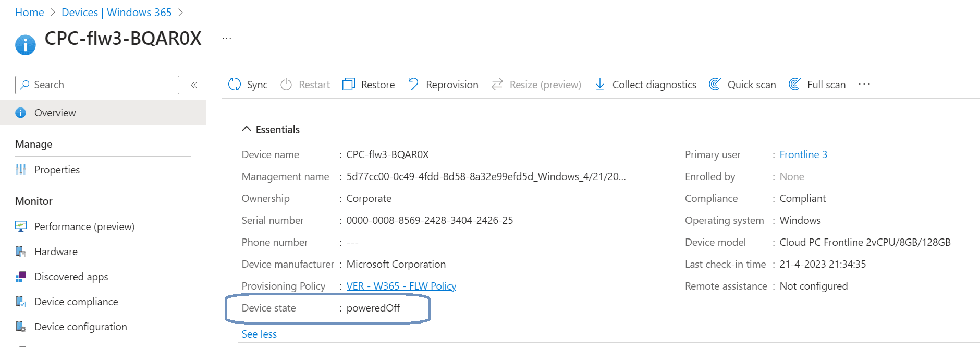Open Properties under Manage
The height and width of the screenshot is (347, 980).
(57, 170)
